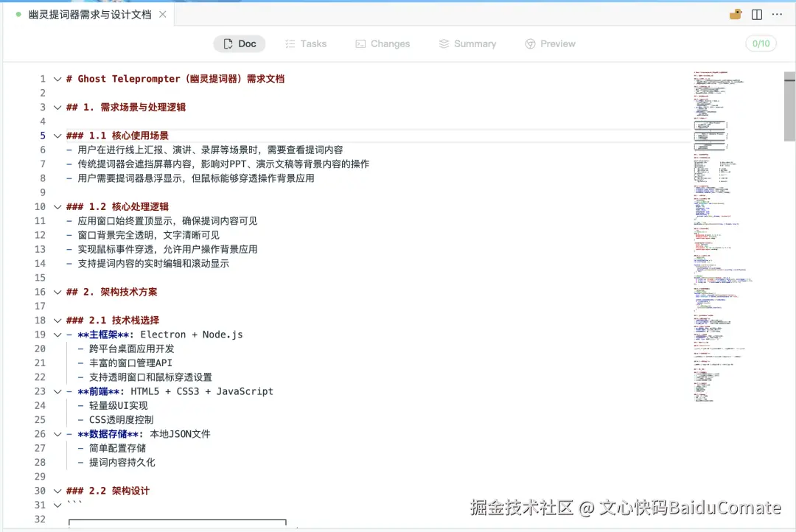Screen dimensions: 796x532
Task: Click the line starting '传统提词器会遮挡屏幕内容'
Action: 217,164
